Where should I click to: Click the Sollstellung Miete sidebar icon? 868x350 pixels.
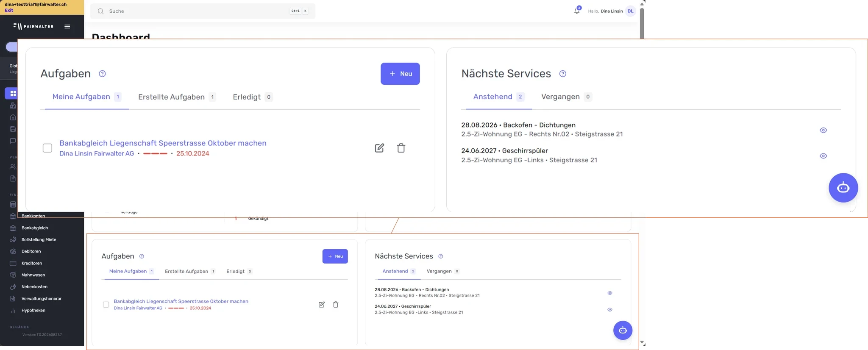[x=13, y=239]
